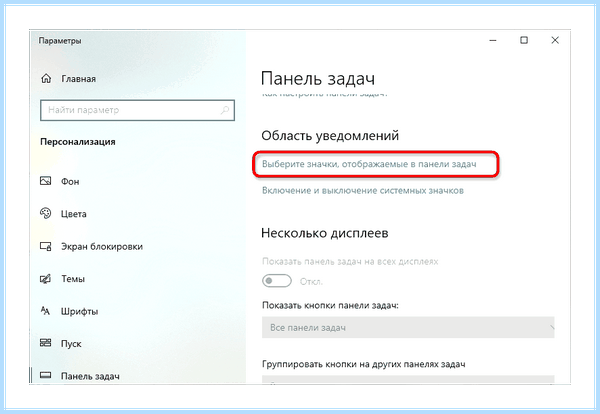600x414 pixels.
Task: Click the Персонализация category label
Action: [x=78, y=142]
